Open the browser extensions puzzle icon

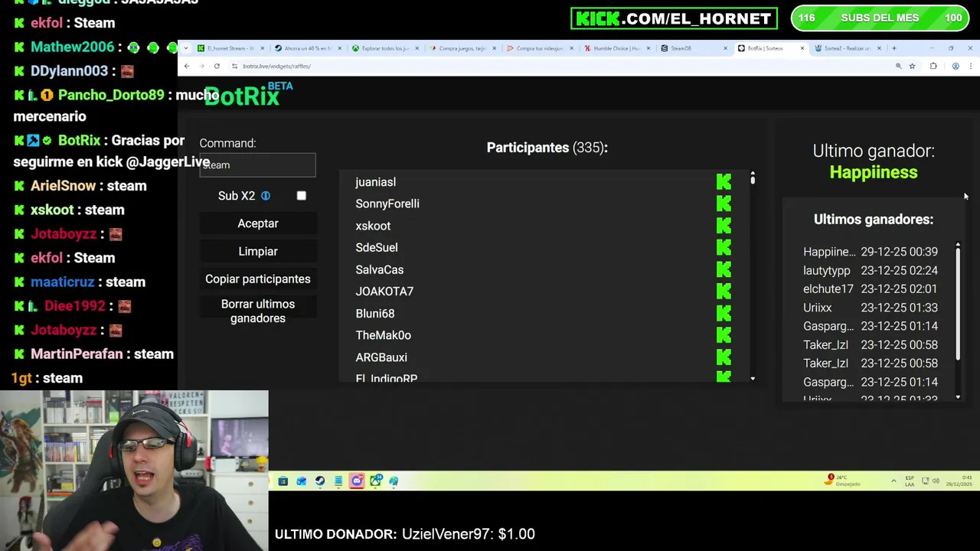pyautogui.click(x=933, y=67)
